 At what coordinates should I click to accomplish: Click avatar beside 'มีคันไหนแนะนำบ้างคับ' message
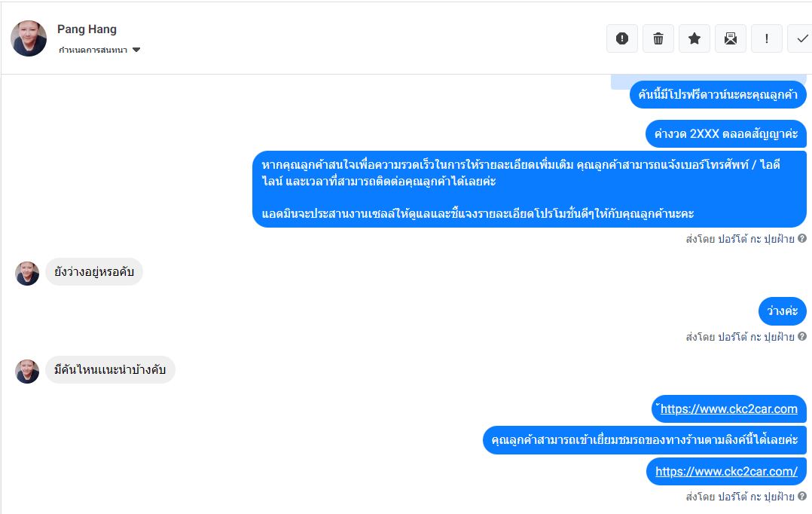pyautogui.click(x=27, y=371)
